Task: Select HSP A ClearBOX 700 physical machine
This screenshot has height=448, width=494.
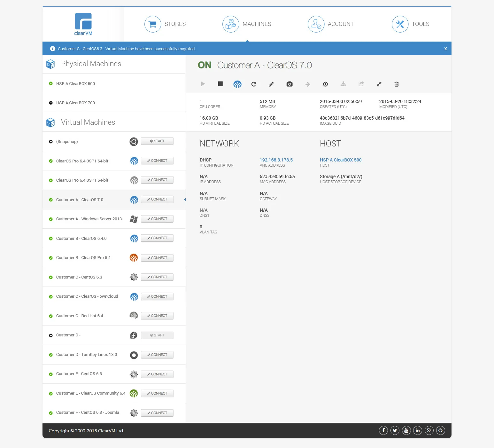Action: pos(75,103)
